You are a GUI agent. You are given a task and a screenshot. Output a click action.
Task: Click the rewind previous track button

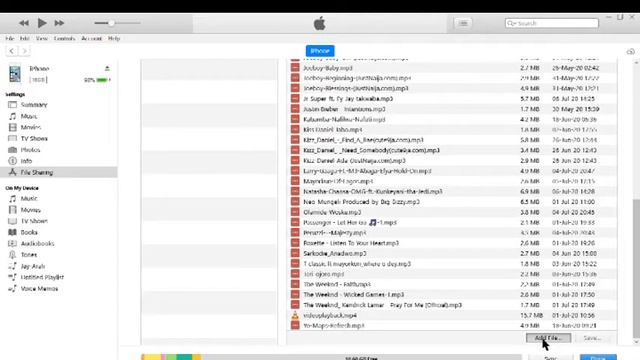[x=24, y=23]
